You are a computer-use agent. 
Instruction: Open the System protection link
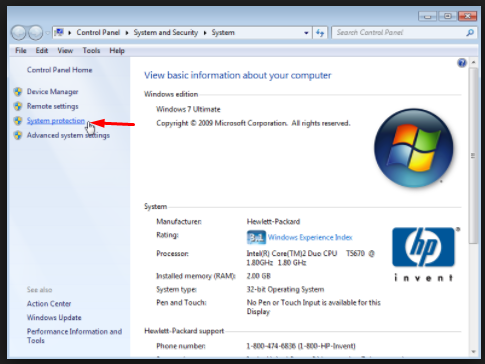[56, 121]
